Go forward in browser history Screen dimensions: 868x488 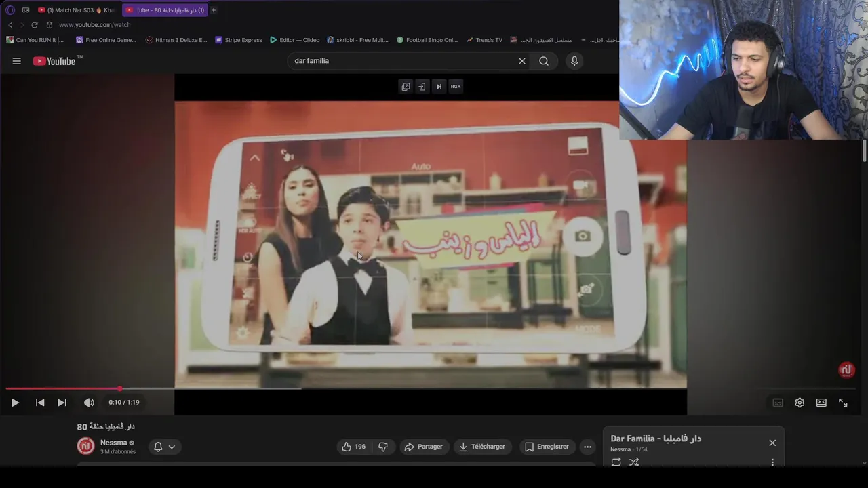tap(22, 25)
